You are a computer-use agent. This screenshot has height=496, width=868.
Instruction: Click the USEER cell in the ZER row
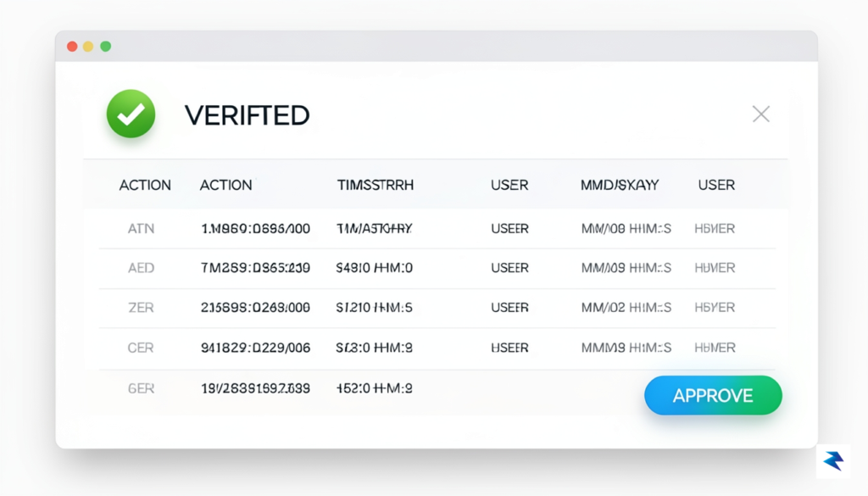click(509, 308)
